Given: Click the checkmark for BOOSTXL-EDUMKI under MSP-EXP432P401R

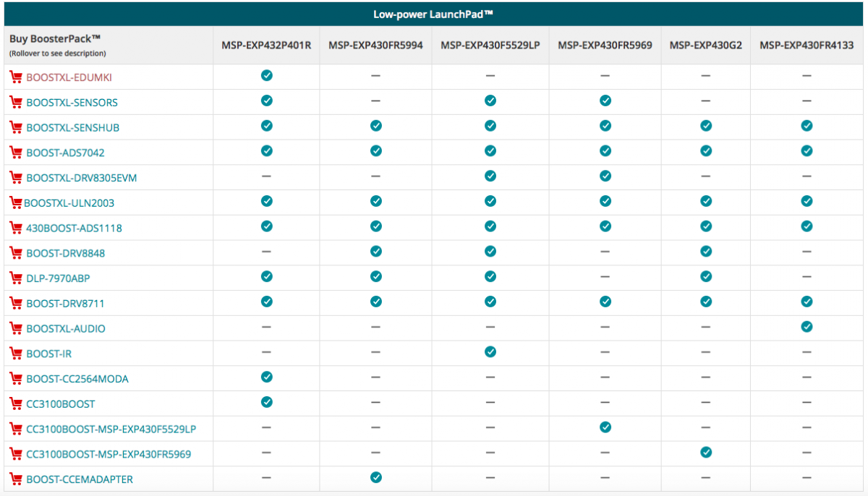Looking at the screenshot, I should [x=267, y=75].
